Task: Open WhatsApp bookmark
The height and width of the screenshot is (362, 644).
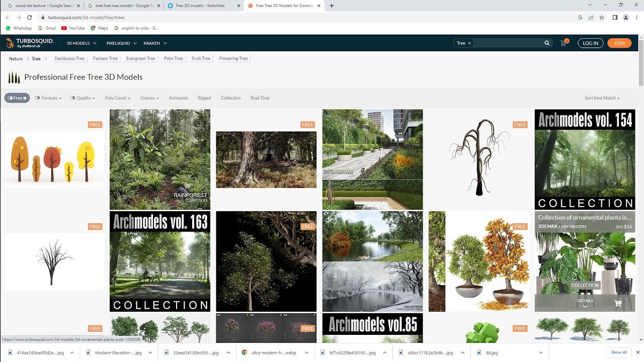Action: tap(19, 28)
